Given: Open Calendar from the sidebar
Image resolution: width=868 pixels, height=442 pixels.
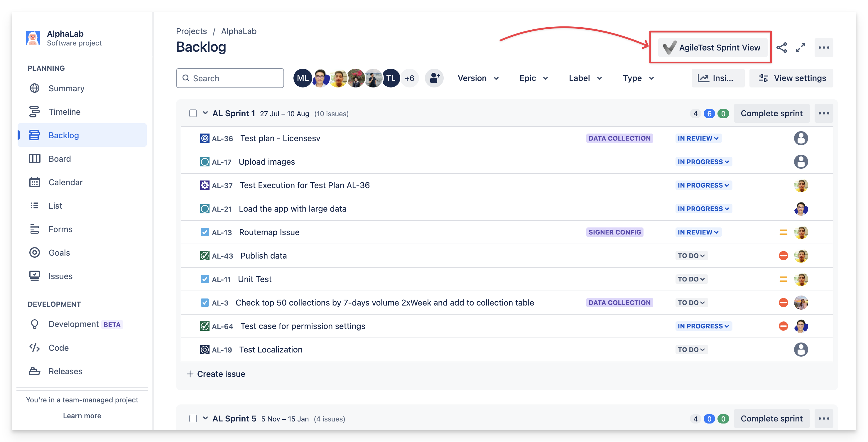Looking at the screenshot, I should coord(65,182).
